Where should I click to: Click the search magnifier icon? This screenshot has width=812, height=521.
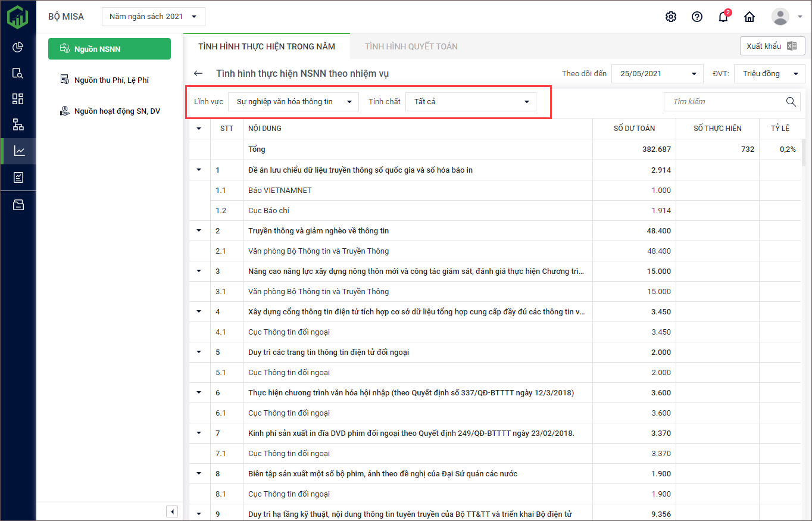(x=791, y=102)
